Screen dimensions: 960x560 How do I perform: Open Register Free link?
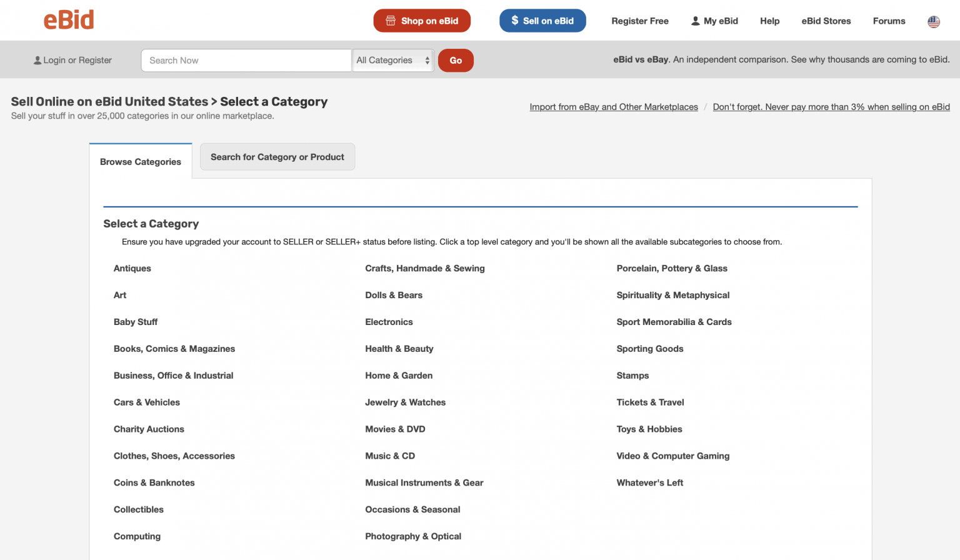click(x=640, y=21)
